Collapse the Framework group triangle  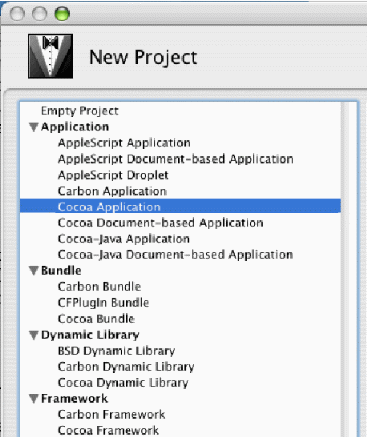coord(34,399)
